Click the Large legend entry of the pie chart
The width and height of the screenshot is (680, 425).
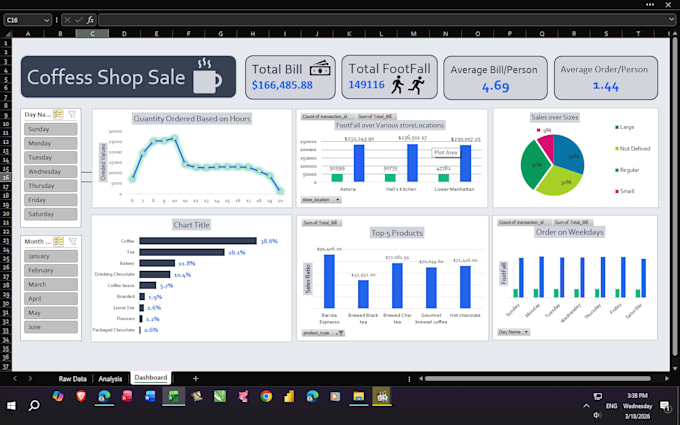tap(624, 127)
